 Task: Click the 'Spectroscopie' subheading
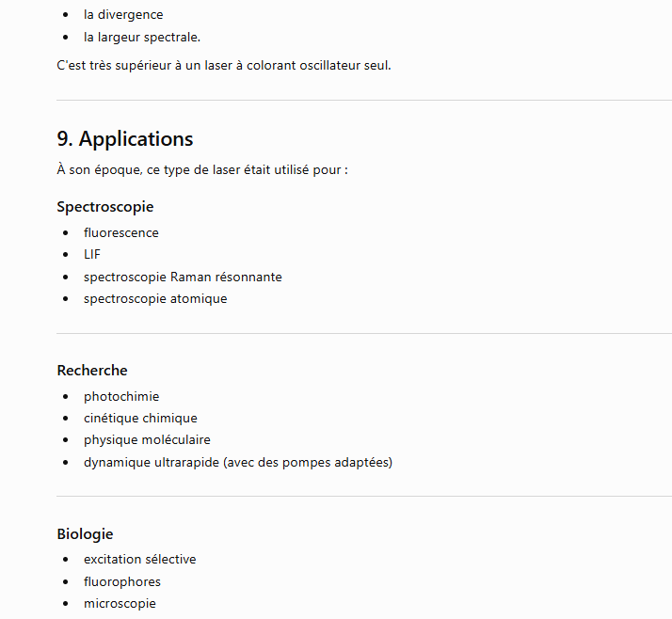(105, 207)
